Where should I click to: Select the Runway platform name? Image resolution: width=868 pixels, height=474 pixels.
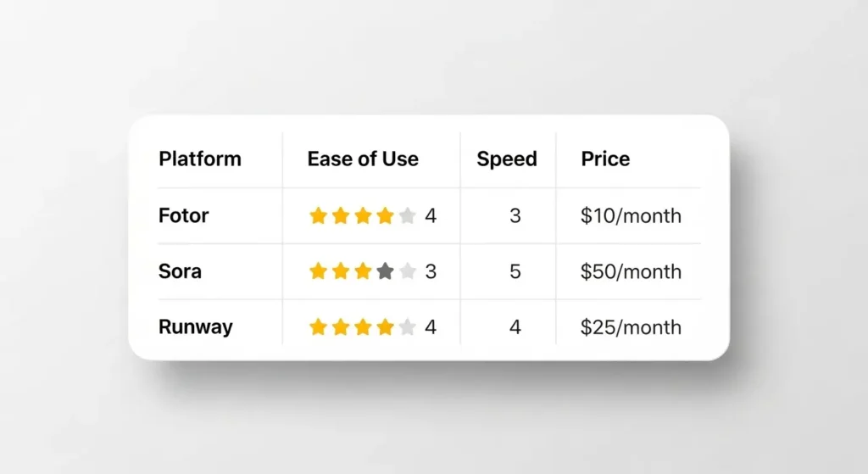[x=195, y=327]
